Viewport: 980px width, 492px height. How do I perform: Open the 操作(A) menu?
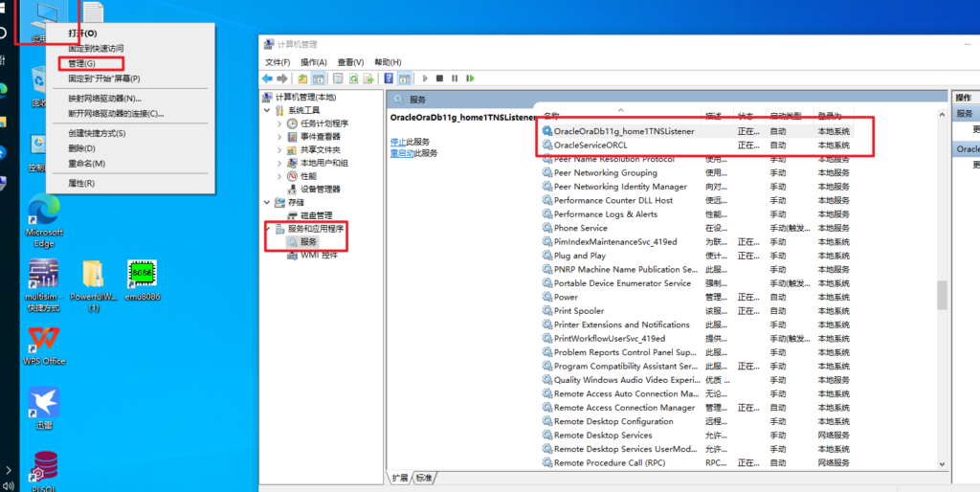click(314, 62)
